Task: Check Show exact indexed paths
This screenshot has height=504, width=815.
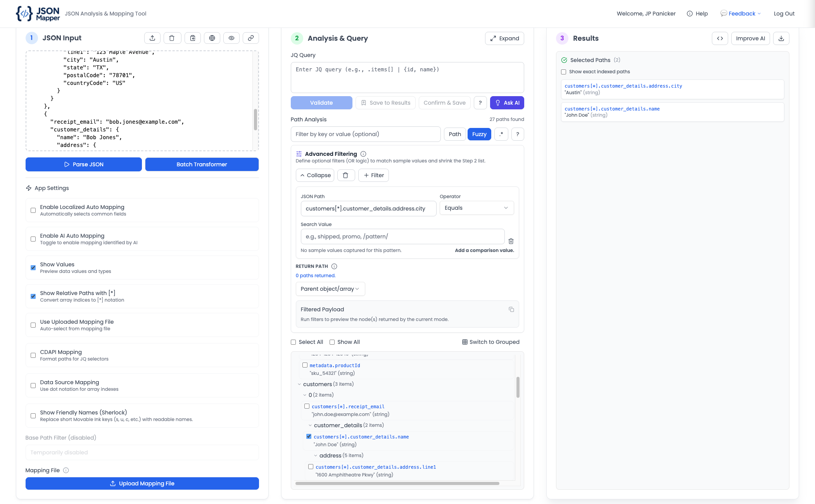Action: (564, 72)
